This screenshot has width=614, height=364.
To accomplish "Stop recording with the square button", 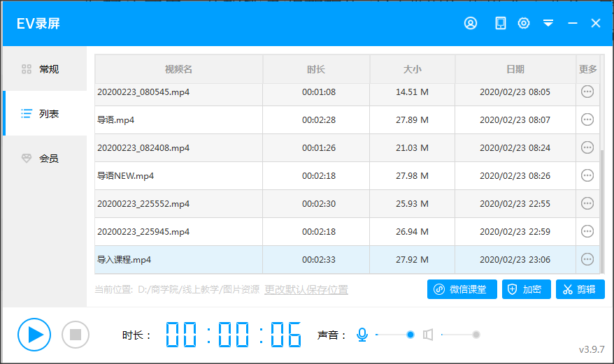I will (76, 335).
